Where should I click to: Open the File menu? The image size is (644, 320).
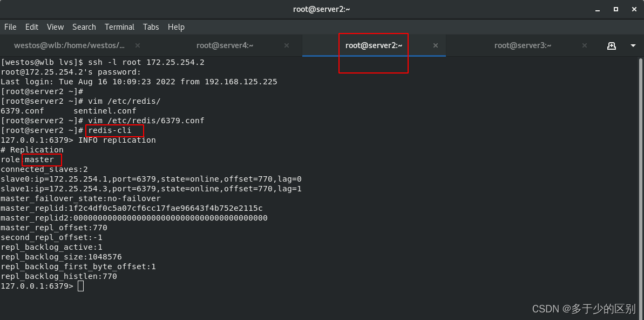pos(10,26)
